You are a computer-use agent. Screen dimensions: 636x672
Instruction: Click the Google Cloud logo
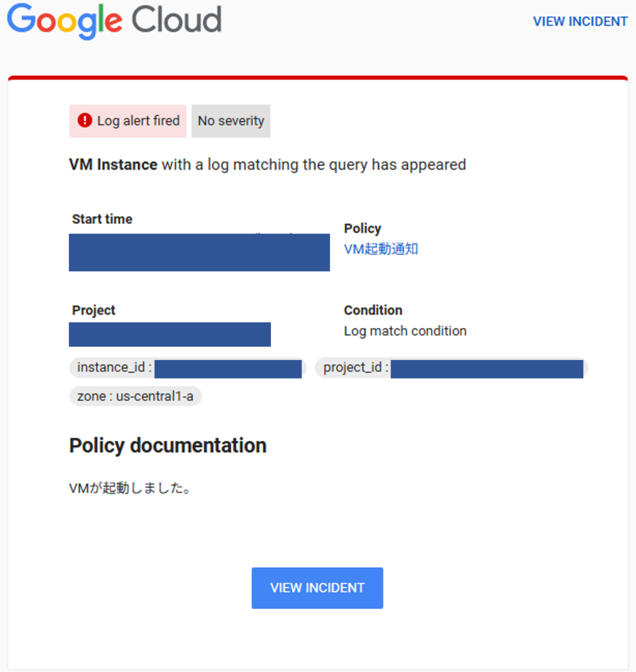point(114,21)
